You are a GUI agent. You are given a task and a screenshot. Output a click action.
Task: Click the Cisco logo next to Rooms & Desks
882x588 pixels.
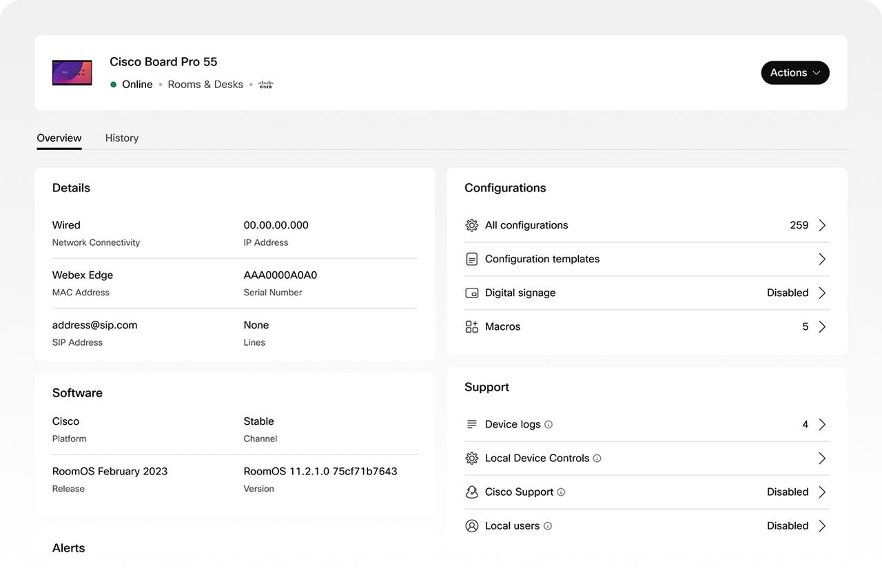265,84
